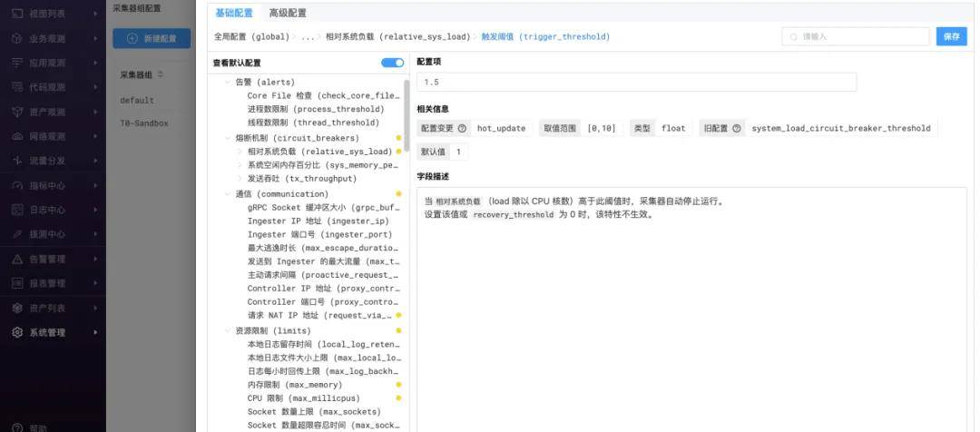Image resolution: width=980 pixels, height=432 pixels.
Task: Collapse the 告警 (alerts) tree node
Action: point(227,82)
